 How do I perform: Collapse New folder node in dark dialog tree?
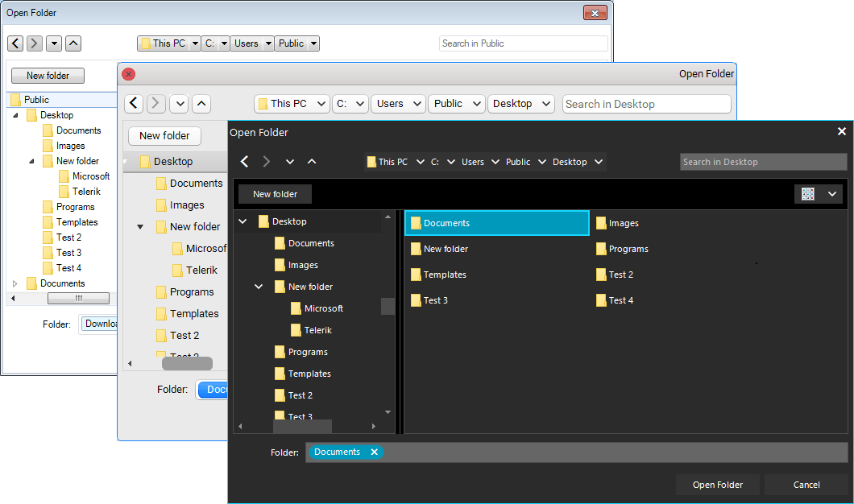coord(259,287)
